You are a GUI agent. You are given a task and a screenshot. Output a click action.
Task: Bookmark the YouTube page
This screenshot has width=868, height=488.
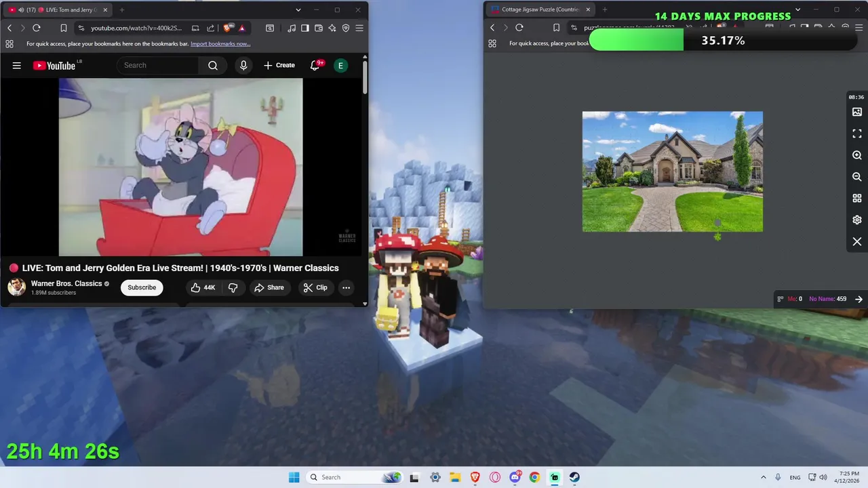[63, 28]
